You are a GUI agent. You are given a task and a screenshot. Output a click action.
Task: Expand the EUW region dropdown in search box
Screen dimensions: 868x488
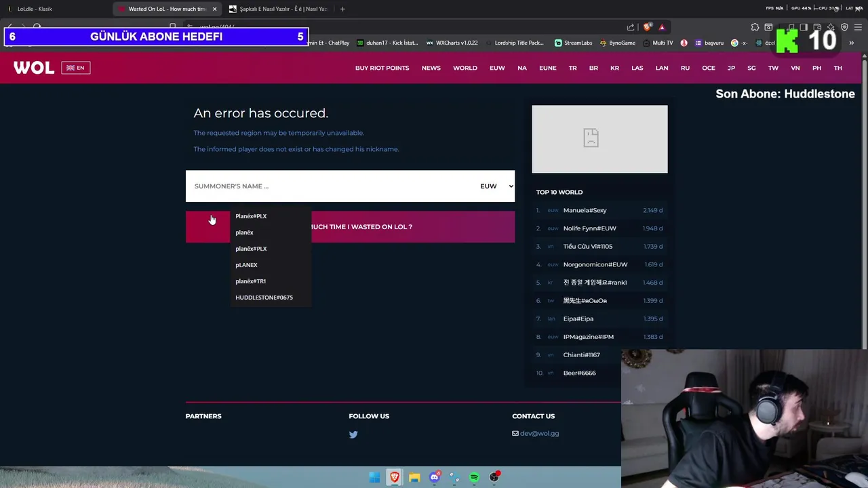(x=496, y=186)
